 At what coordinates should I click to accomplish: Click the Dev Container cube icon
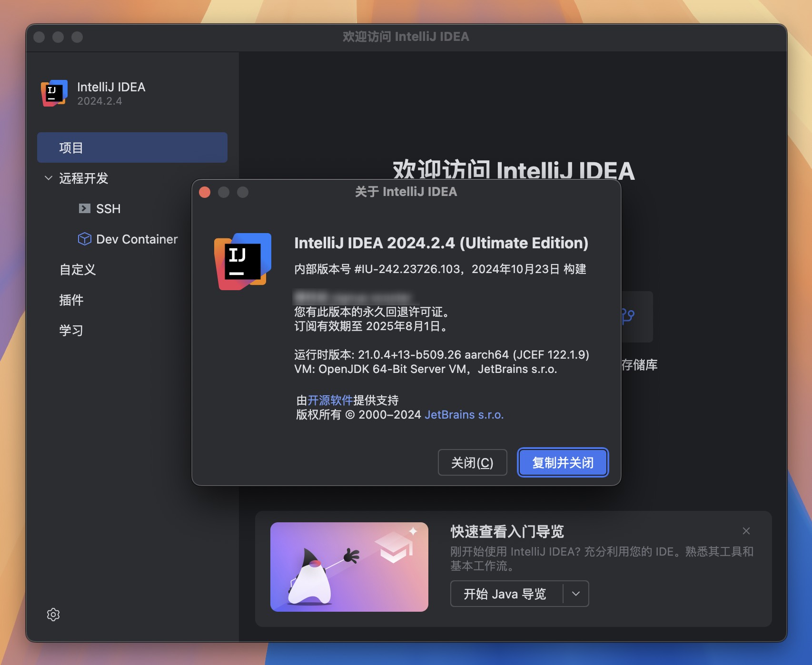point(85,239)
